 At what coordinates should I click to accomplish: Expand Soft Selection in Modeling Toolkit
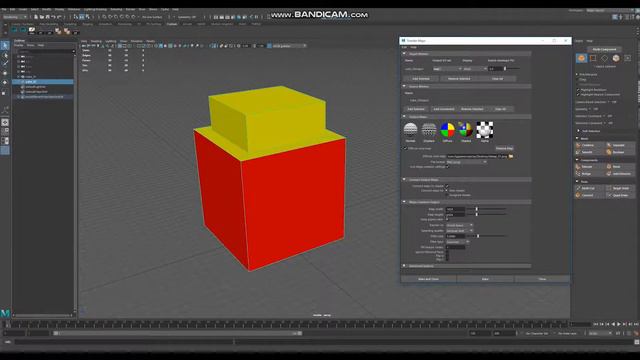(578, 131)
